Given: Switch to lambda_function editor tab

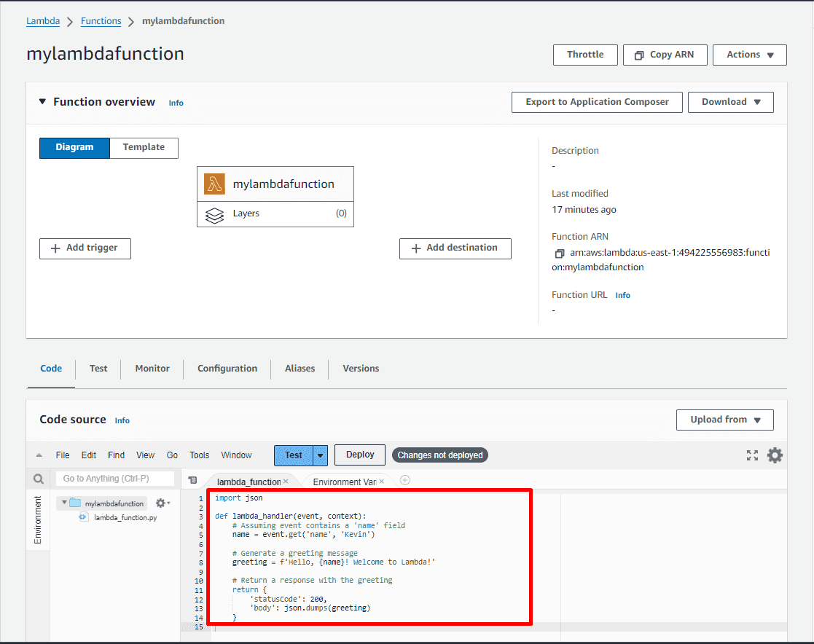Looking at the screenshot, I should click(248, 482).
